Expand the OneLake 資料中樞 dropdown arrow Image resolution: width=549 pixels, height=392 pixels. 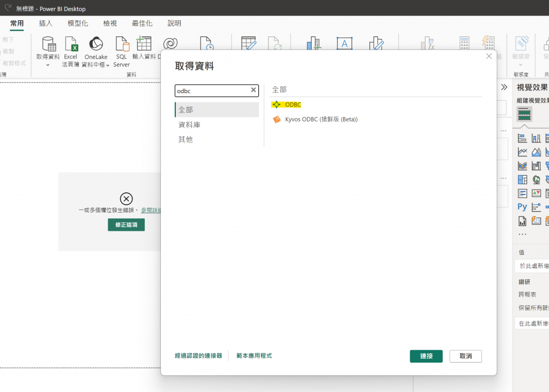point(108,65)
